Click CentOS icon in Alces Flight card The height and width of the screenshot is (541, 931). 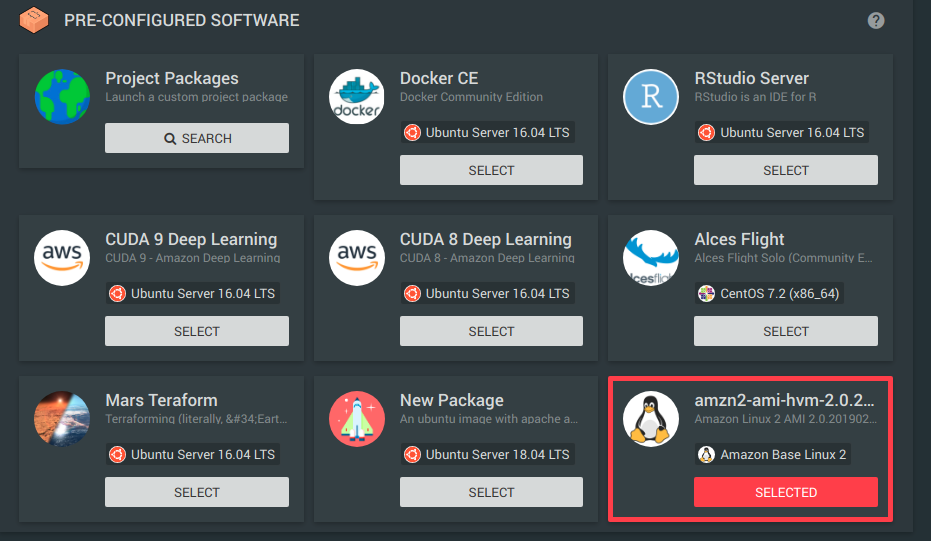coord(707,293)
